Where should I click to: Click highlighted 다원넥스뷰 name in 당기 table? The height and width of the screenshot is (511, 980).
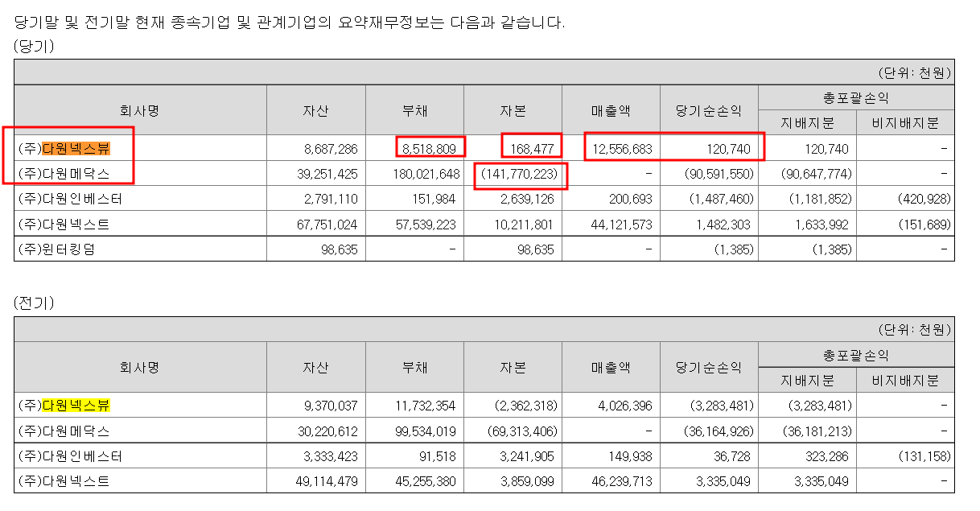[76, 149]
